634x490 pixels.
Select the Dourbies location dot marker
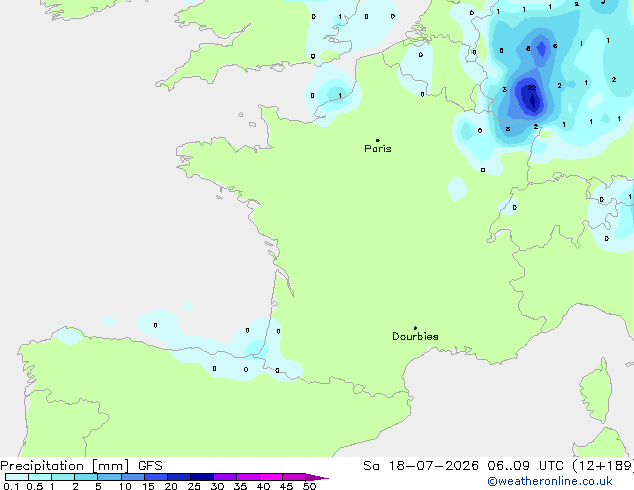click(x=415, y=328)
